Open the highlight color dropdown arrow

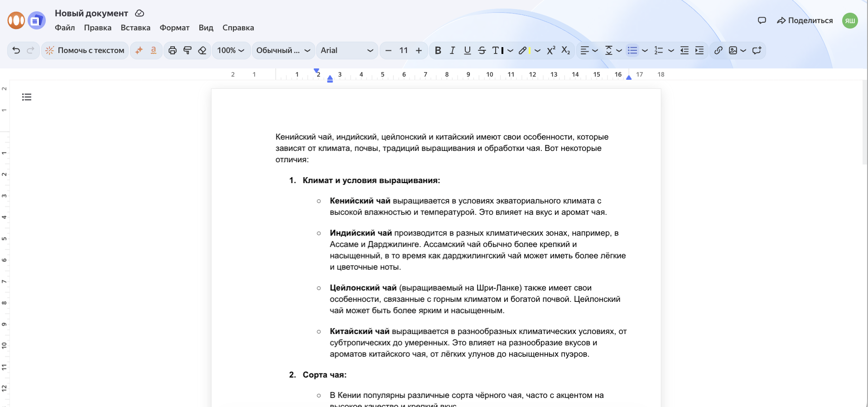[538, 50]
